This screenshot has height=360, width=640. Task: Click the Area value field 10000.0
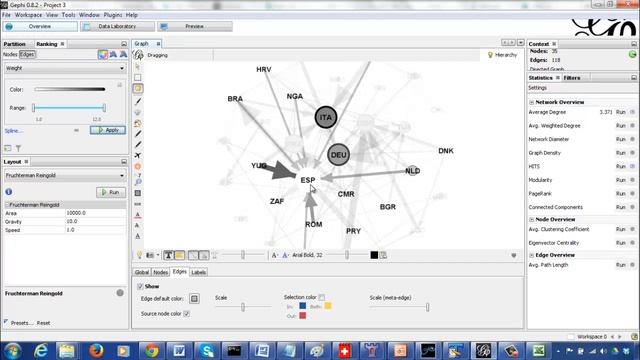click(95, 213)
